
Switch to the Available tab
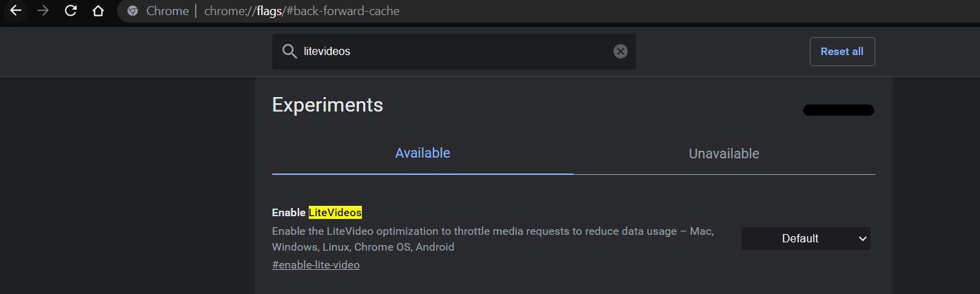click(422, 153)
